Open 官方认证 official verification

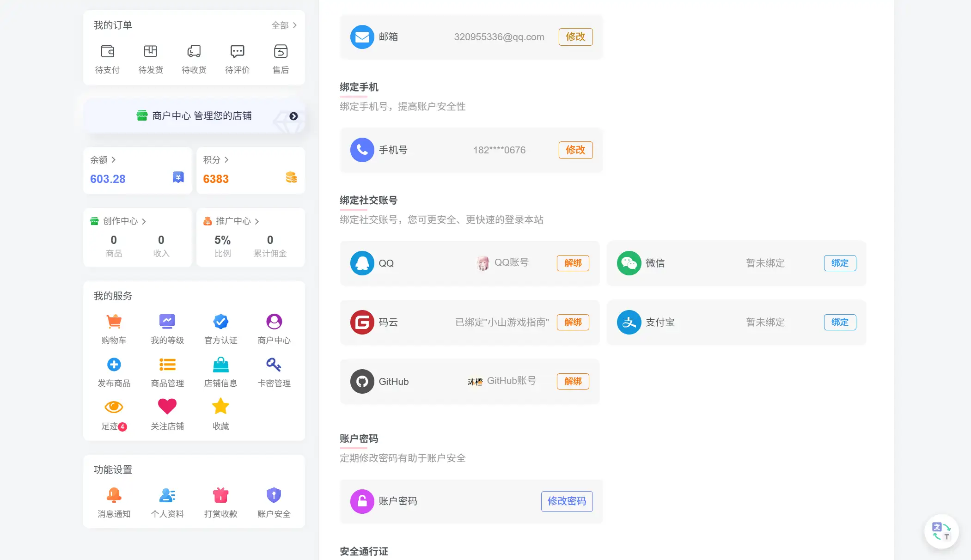[x=221, y=329]
